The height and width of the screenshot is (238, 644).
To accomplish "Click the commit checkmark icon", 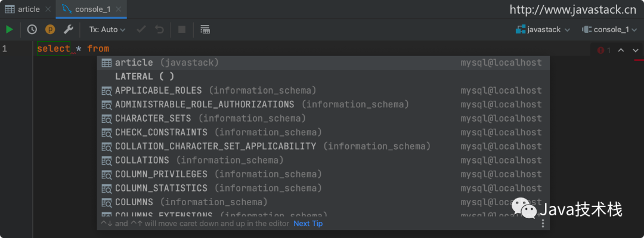I will (141, 30).
